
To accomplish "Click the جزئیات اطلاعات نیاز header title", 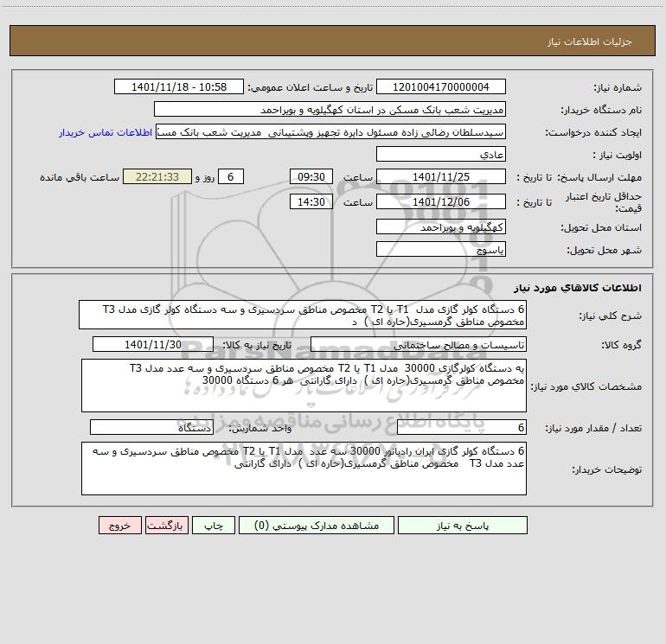I will (x=590, y=41).
